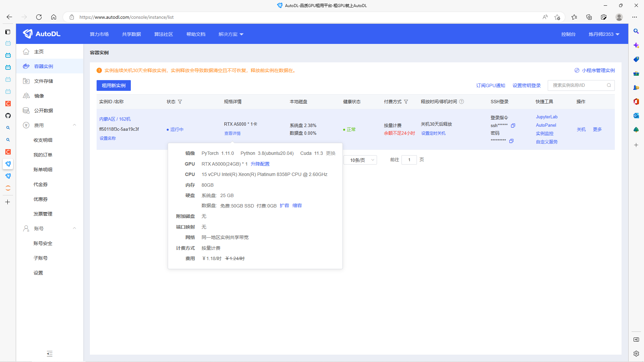Open AutoPanel quick tool

[x=546, y=125]
